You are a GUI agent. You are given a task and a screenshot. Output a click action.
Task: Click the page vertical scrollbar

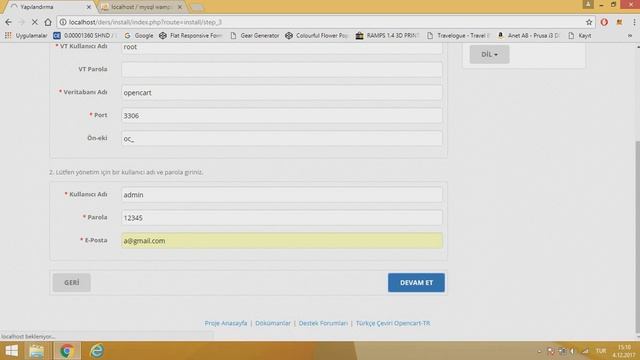tap(637, 236)
